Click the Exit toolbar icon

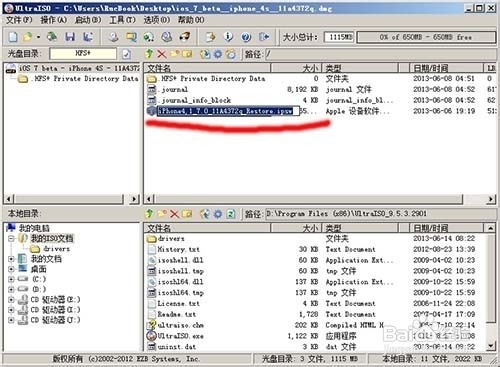(264, 37)
